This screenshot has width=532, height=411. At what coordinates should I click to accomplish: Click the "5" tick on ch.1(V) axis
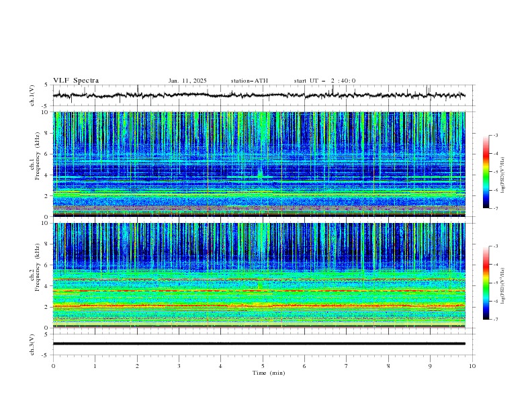point(46,85)
